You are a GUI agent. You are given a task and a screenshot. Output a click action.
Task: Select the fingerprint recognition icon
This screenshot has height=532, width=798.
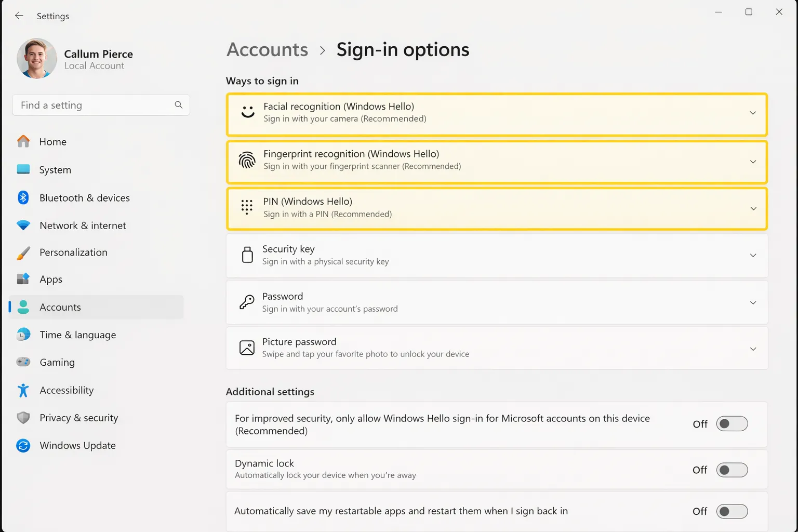click(247, 160)
